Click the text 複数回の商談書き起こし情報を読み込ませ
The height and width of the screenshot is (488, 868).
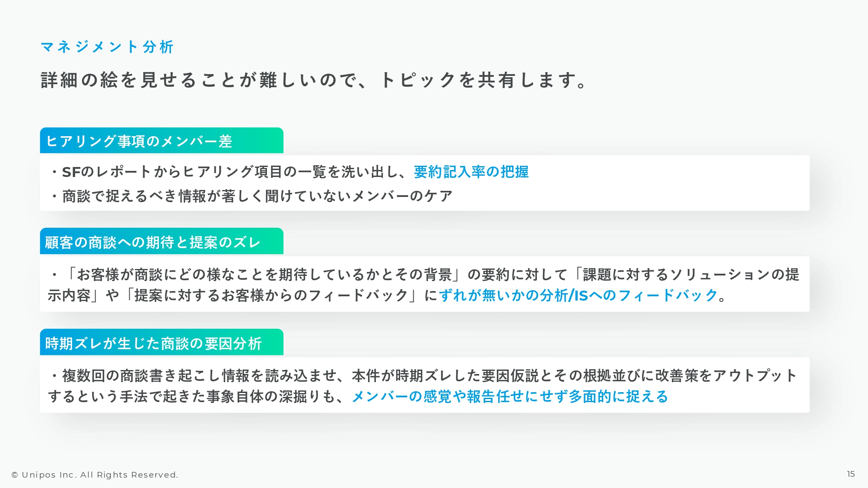(199, 376)
